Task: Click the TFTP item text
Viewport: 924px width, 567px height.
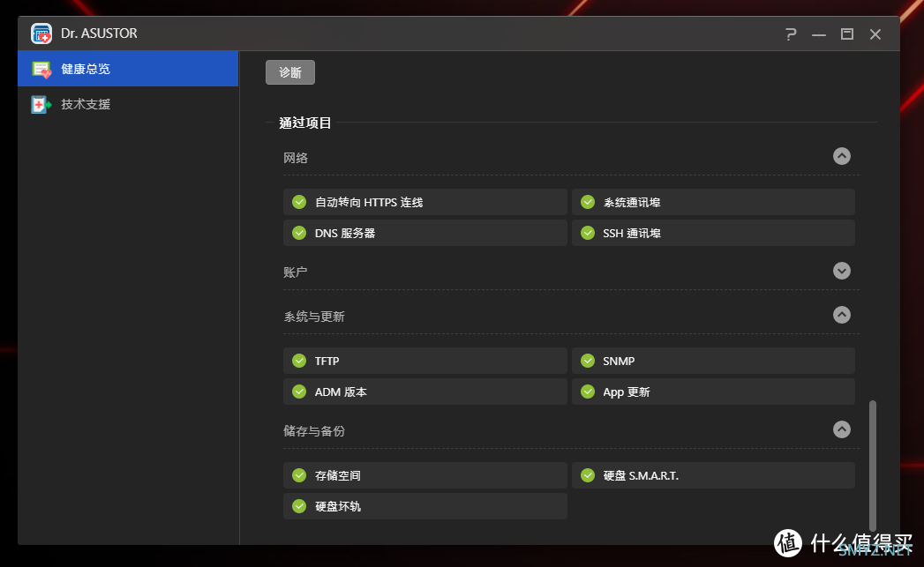Action: pos(327,361)
